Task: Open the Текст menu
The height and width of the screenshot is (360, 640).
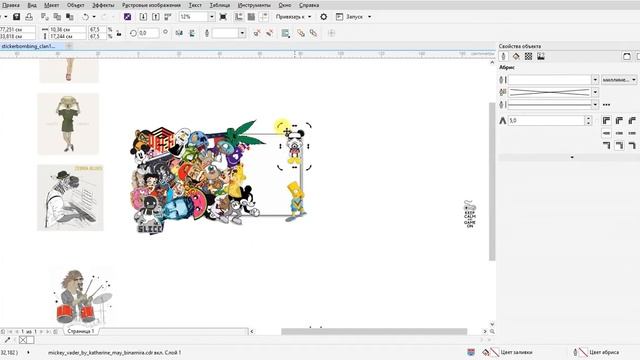Action: click(195, 5)
